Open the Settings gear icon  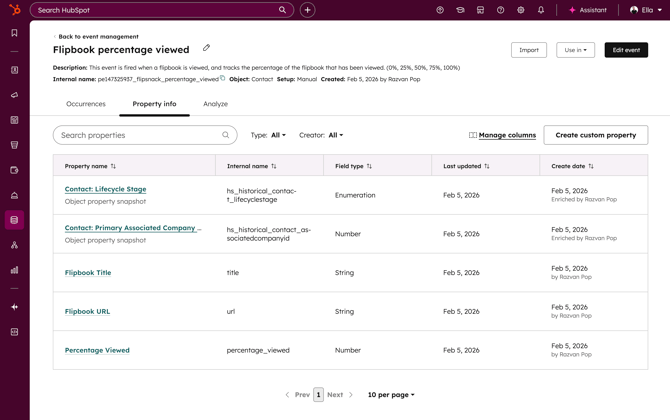(x=520, y=10)
